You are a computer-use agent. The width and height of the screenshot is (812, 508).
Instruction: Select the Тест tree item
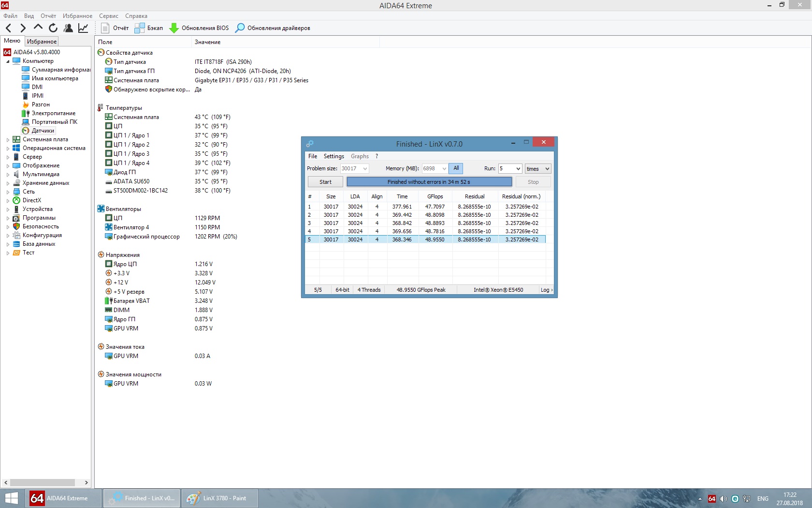pos(24,253)
